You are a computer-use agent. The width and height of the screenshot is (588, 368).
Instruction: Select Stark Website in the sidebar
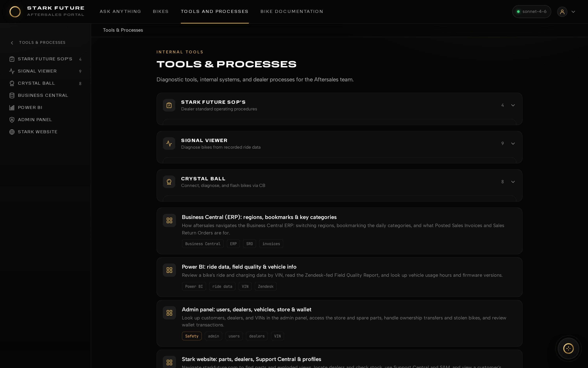pyautogui.click(x=45, y=132)
